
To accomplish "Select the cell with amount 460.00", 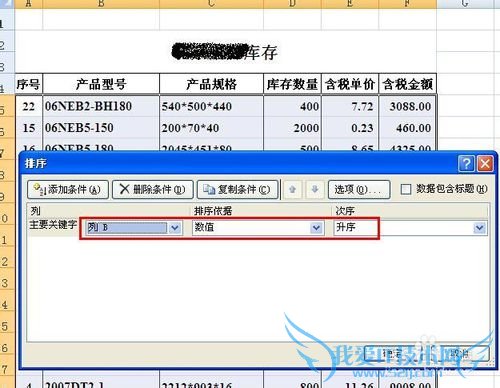I will 407,128.
